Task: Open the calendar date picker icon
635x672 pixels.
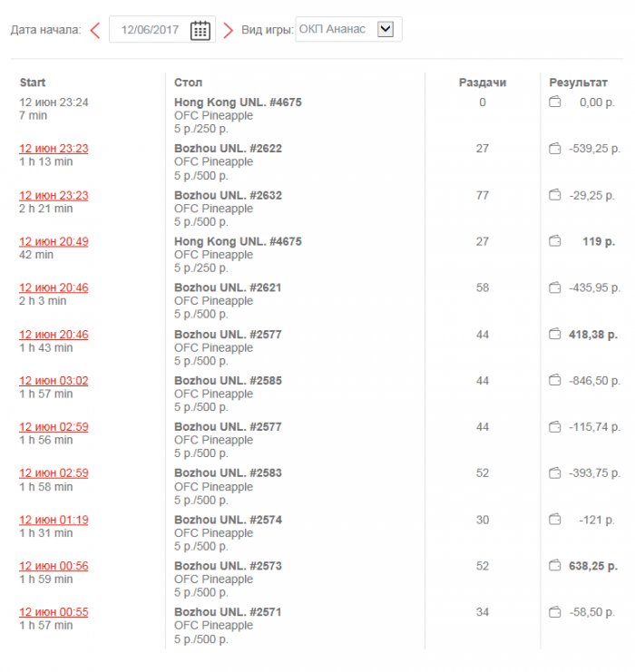Action: coord(200,30)
